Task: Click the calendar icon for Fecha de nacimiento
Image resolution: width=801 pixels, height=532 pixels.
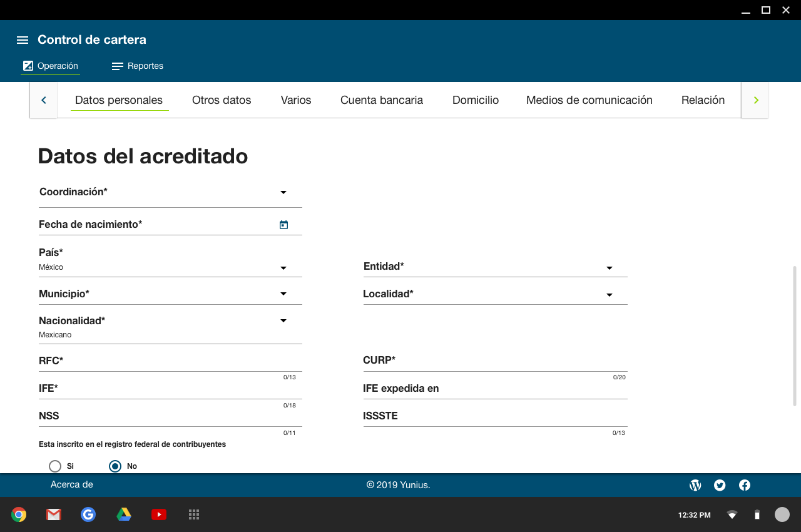Action: tap(283, 225)
